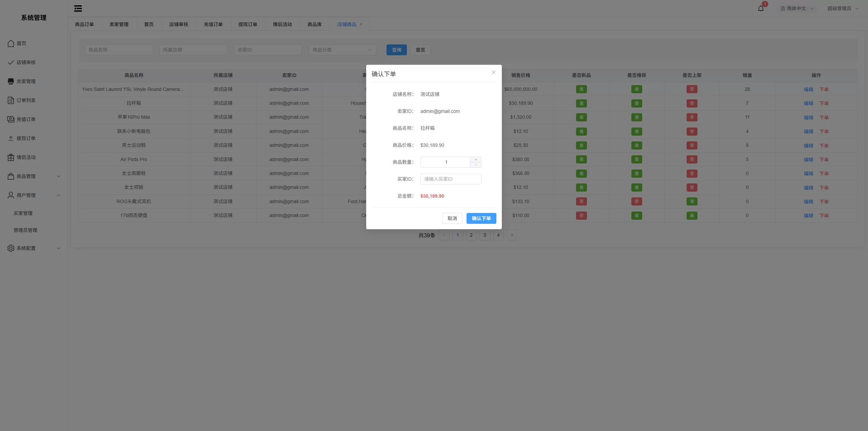Click the 买家ID input field

click(x=451, y=179)
